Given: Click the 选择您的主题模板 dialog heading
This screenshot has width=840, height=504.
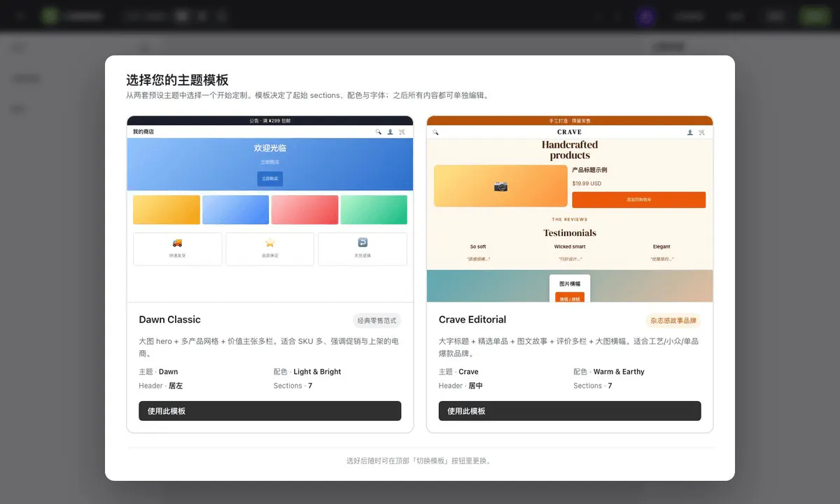Looking at the screenshot, I should coord(177,80).
